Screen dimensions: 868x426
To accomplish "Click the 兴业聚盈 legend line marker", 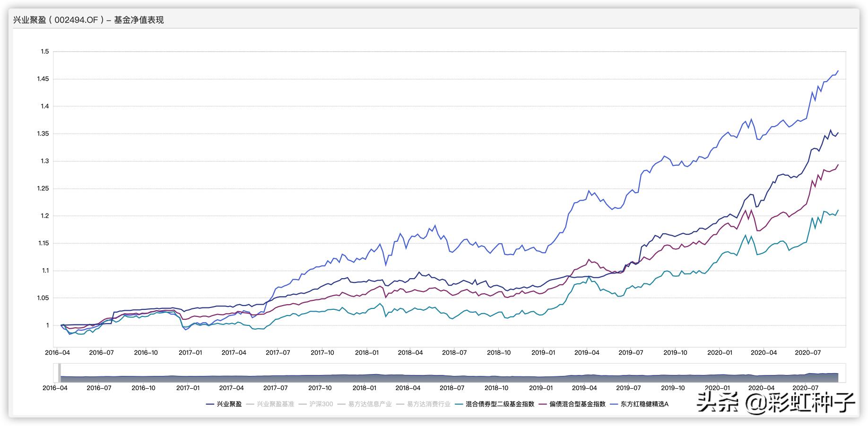I will 210,404.
